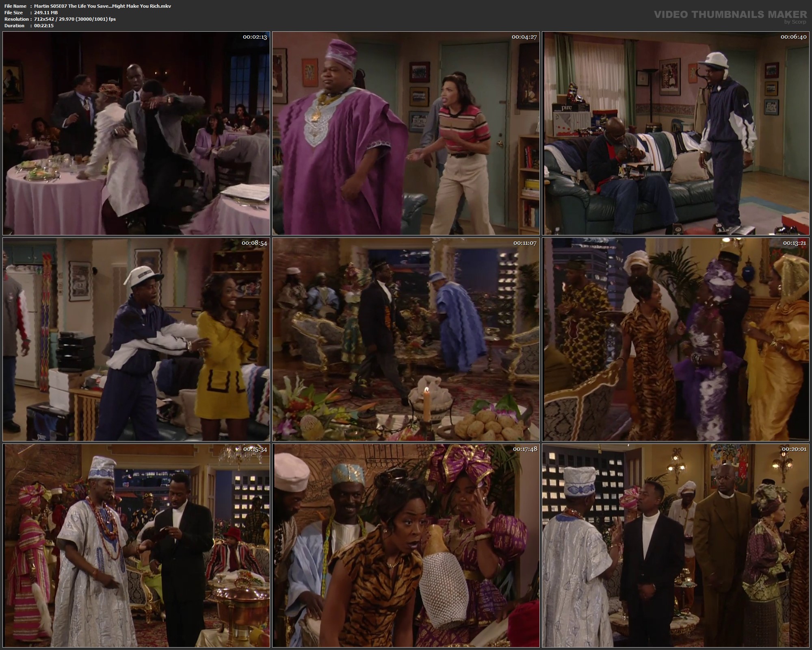Screen dimensions: 812x650
Task: Click the 00:02:13 timestamp label
Action: coord(255,37)
